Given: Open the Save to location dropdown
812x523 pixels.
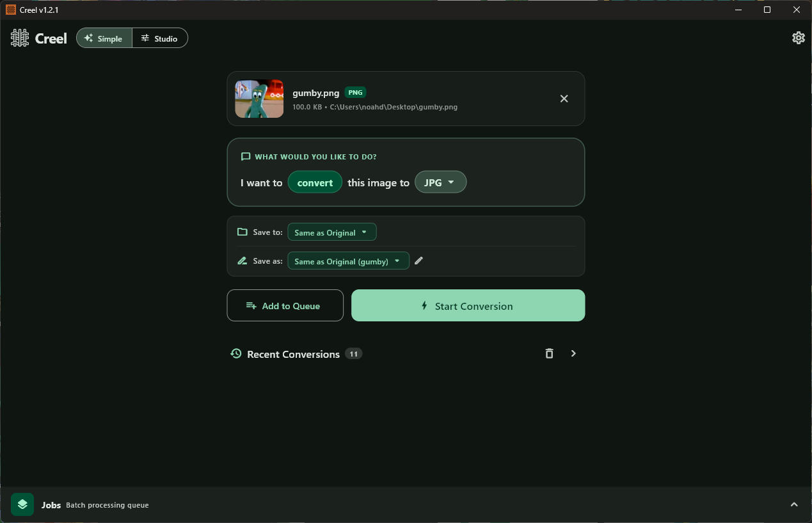Looking at the screenshot, I should tap(332, 232).
